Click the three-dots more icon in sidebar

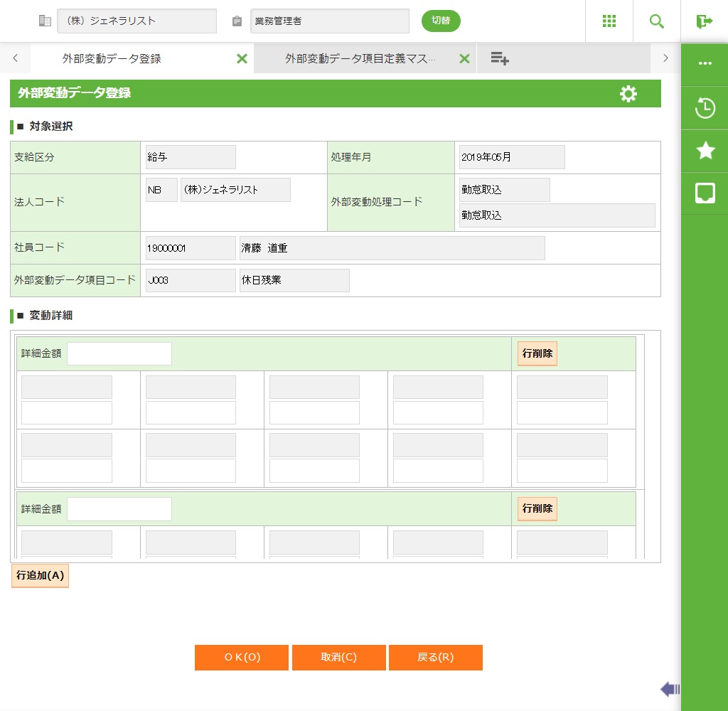click(x=705, y=63)
